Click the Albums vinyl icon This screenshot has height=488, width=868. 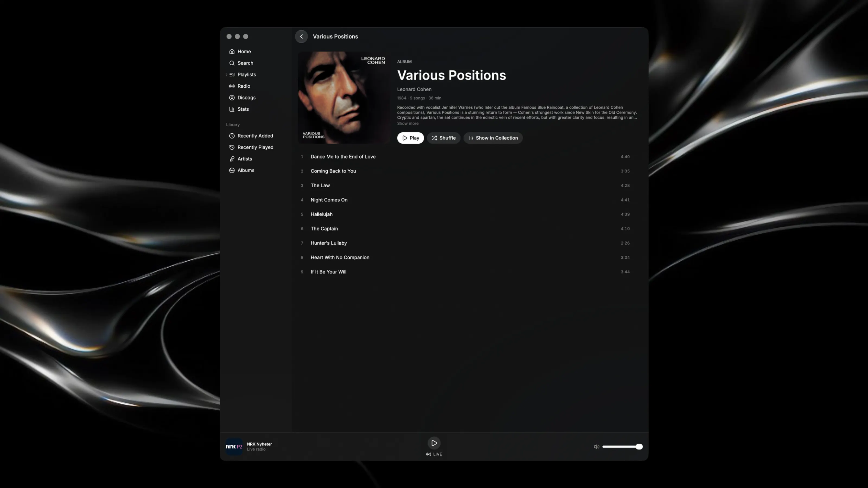point(232,171)
